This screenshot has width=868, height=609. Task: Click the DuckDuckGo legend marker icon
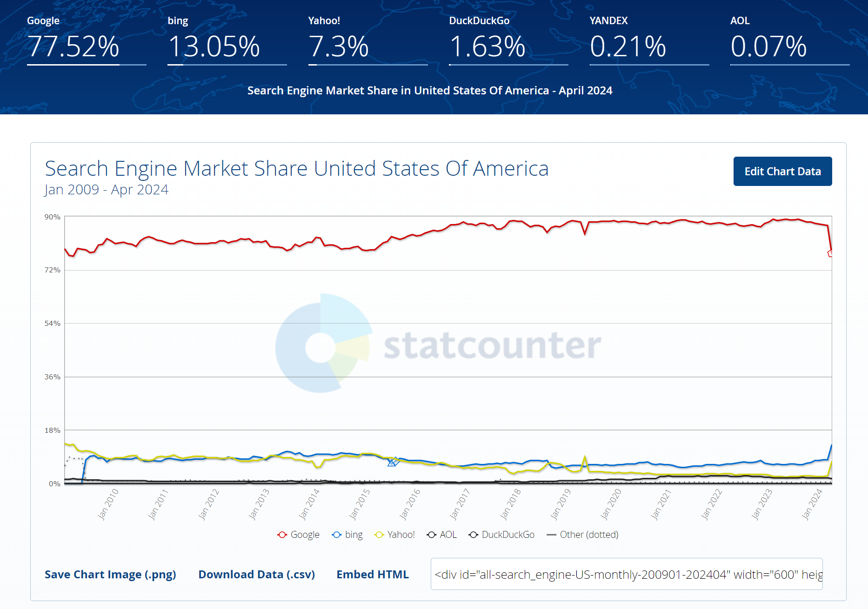tap(474, 535)
